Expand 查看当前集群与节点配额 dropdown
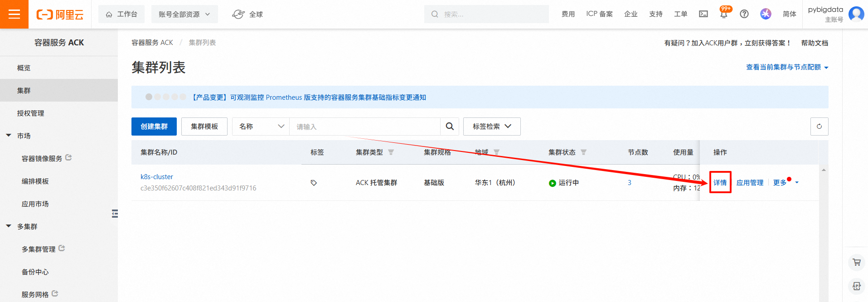This screenshot has width=868, height=302. 787,67
